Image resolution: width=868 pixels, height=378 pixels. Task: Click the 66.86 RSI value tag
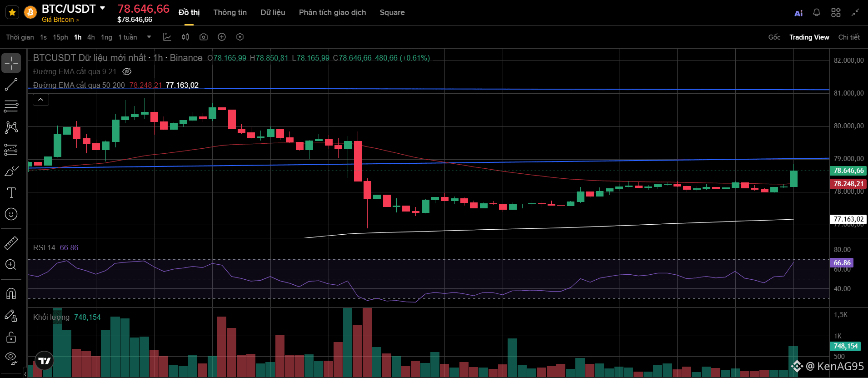point(842,263)
